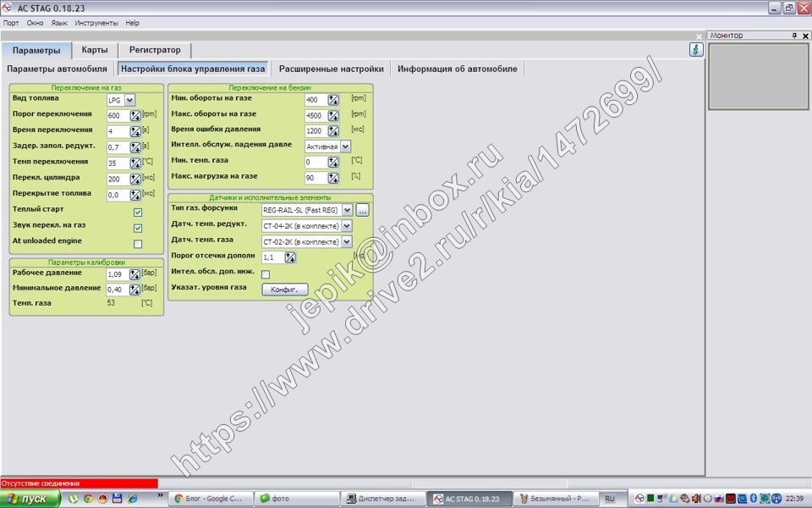Click the пуск Start button
Viewport: 812px width, 508px height.
pyautogui.click(x=30, y=499)
